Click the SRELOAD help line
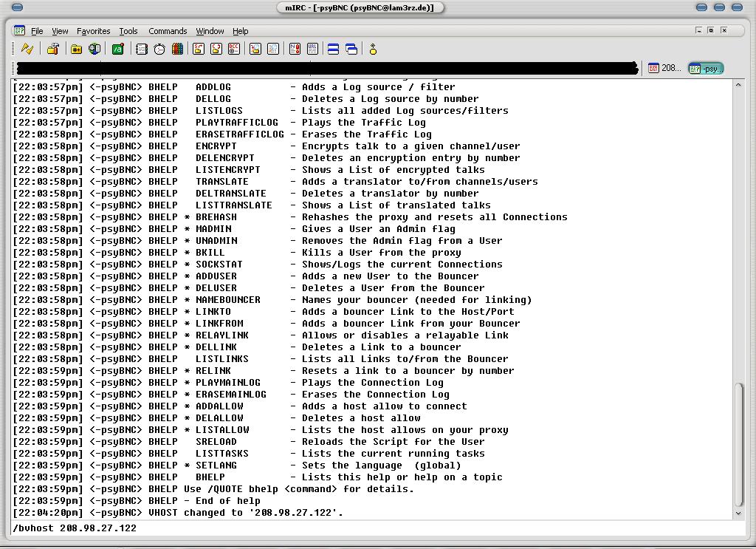Viewport: 756px width, 549px height. [249, 441]
